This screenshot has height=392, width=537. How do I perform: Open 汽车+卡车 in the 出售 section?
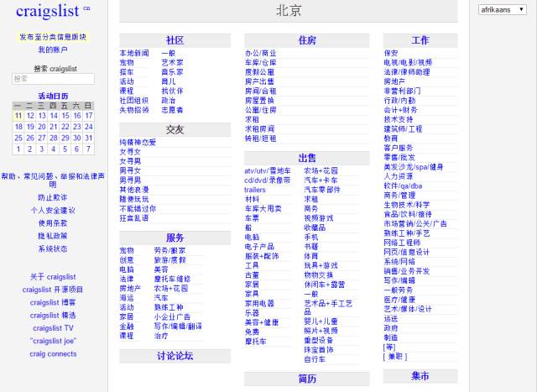tap(321, 180)
